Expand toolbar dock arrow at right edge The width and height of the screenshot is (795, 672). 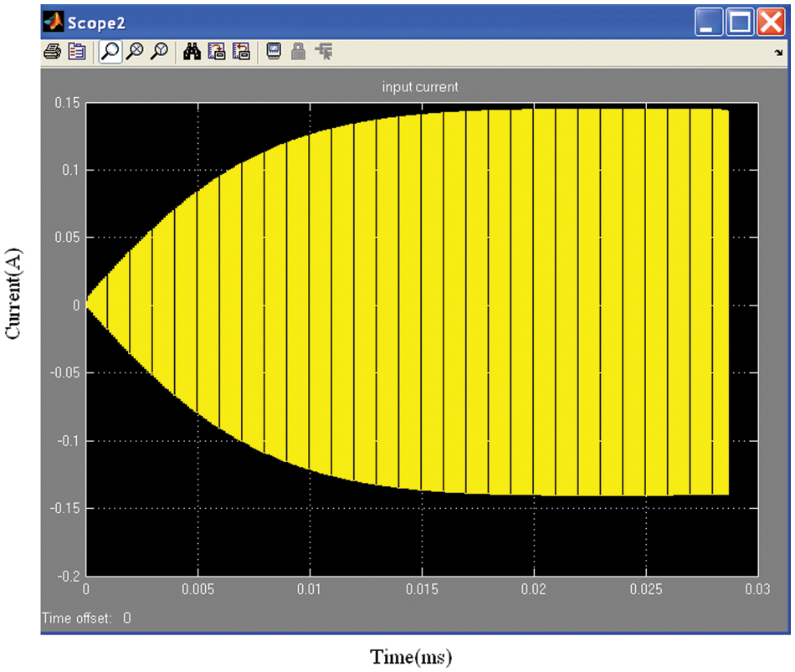point(779,52)
